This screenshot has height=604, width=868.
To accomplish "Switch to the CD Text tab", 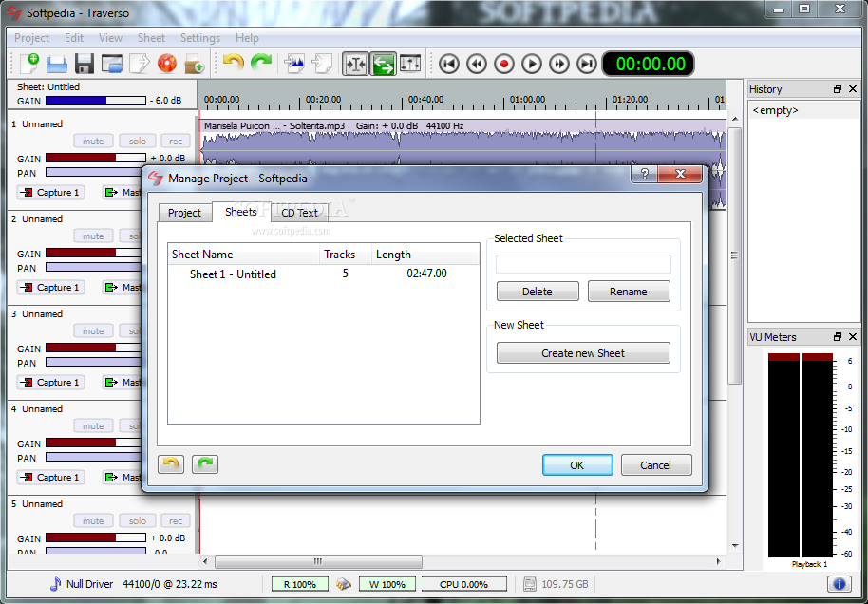I will pos(299,213).
